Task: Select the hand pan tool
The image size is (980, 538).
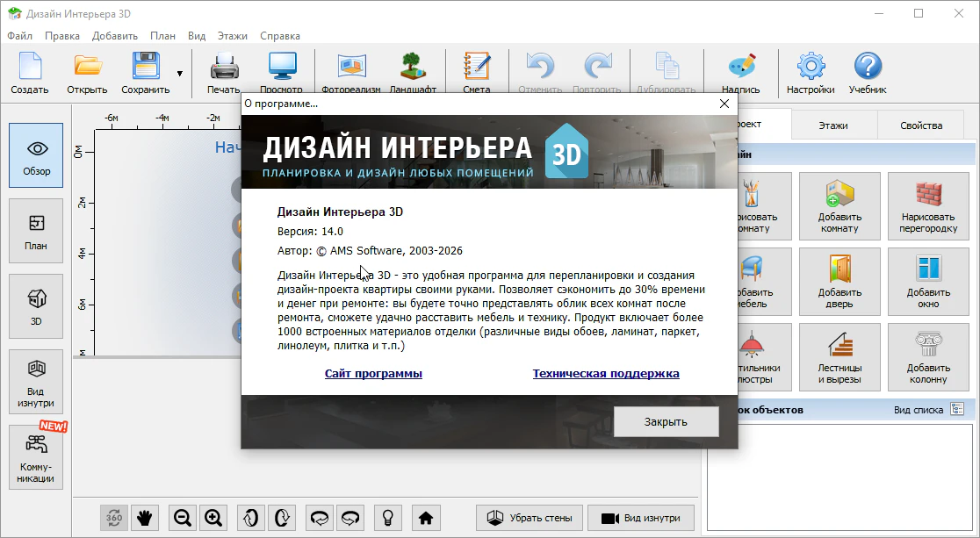Action: (x=144, y=518)
